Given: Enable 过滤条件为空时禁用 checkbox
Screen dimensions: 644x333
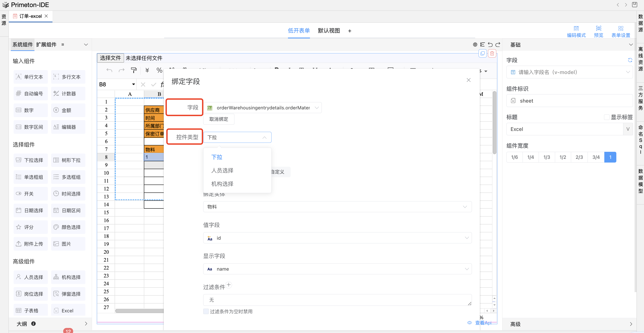Looking at the screenshot, I should [x=206, y=311].
